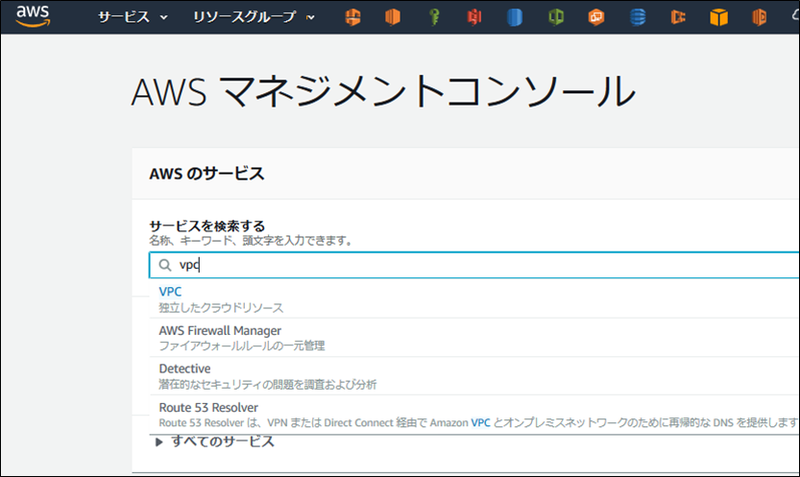Click the orange cube shortcut after the striped hexagon
This screenshot has height=477, width=800.
coord(393,17)
